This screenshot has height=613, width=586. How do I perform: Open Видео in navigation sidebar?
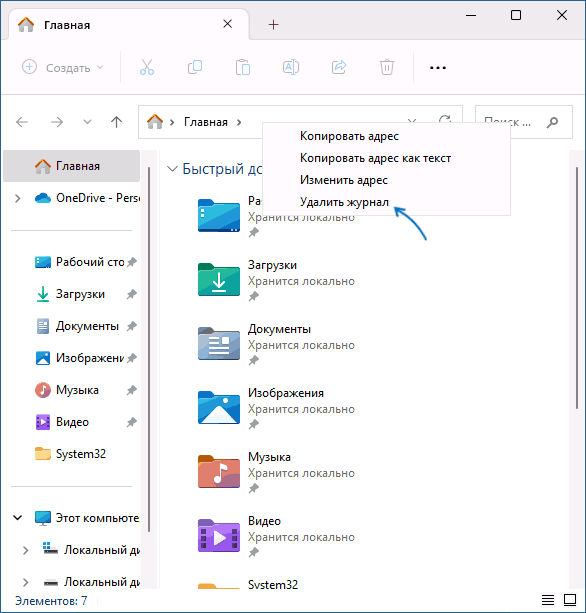coord(62,422)
